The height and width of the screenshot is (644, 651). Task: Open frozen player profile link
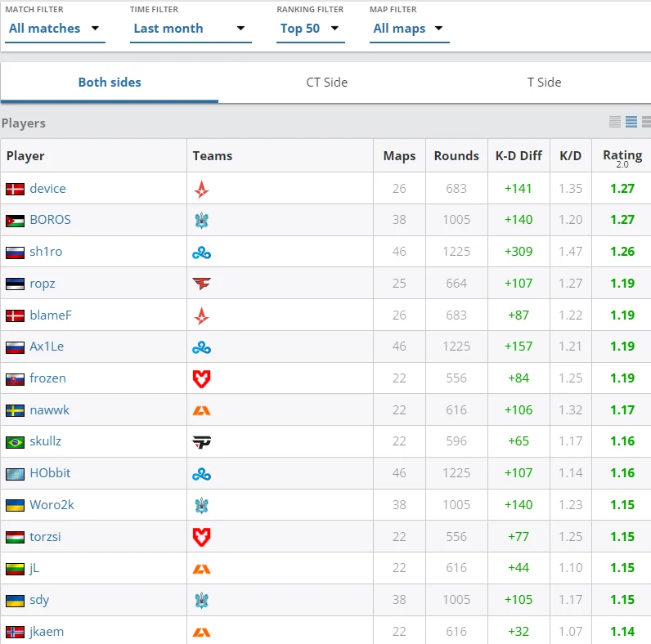(x=47, y=378)
